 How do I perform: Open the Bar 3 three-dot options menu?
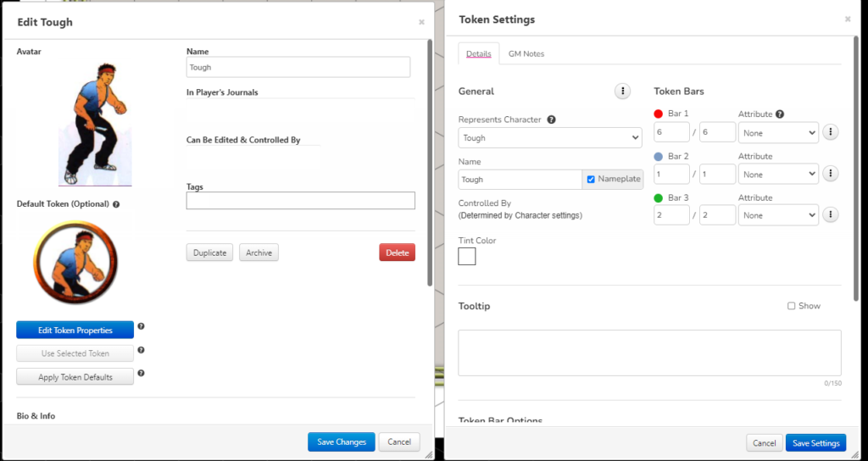click(x=831, y=215)
